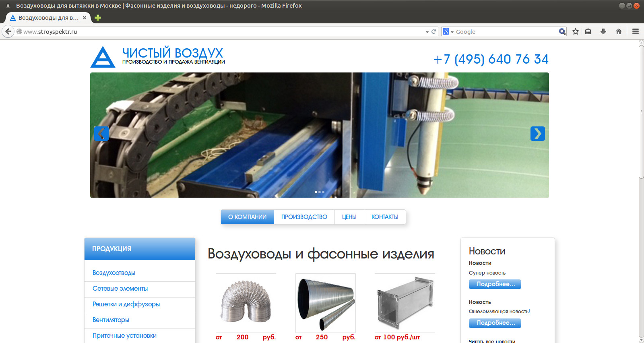The height and width of the screenshot is (343, 644).
Task: Advance the slider with the right arrow
Action: (537, 134)
